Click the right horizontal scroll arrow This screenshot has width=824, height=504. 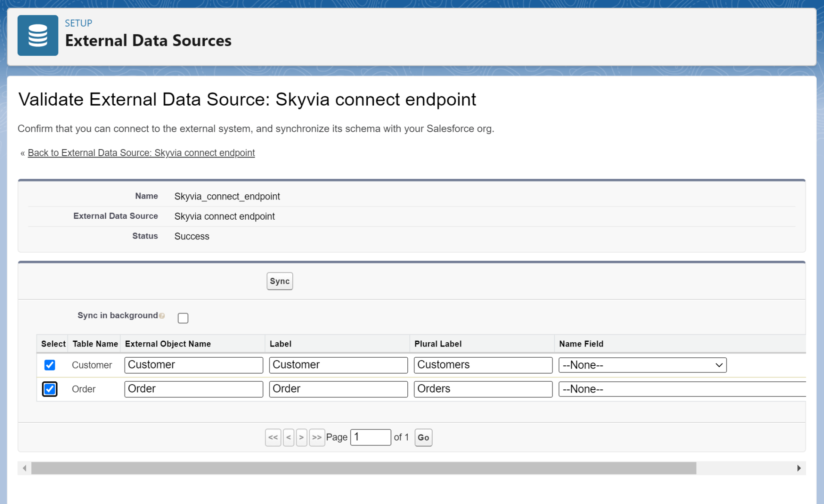click(800, 468)
